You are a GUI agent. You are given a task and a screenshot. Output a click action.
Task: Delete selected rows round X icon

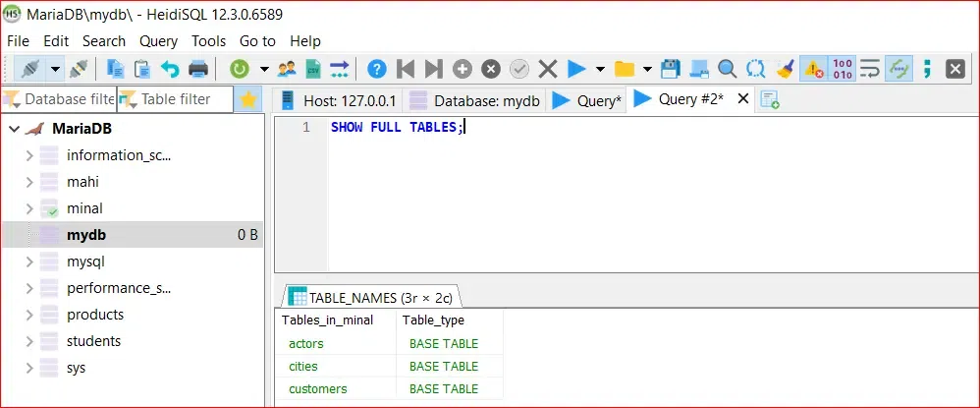[x=491, y=68]
